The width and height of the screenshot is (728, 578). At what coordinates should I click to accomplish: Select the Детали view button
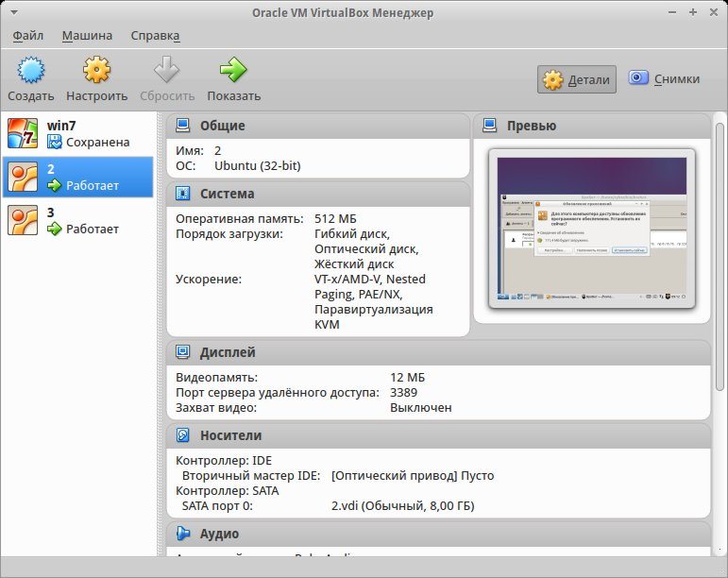pos(577,79)
